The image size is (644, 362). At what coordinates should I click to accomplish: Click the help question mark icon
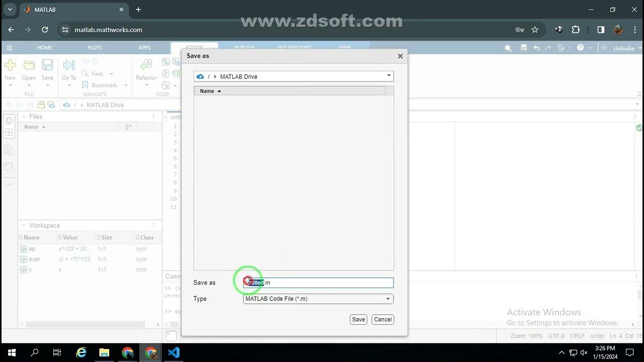pos(581,48)
